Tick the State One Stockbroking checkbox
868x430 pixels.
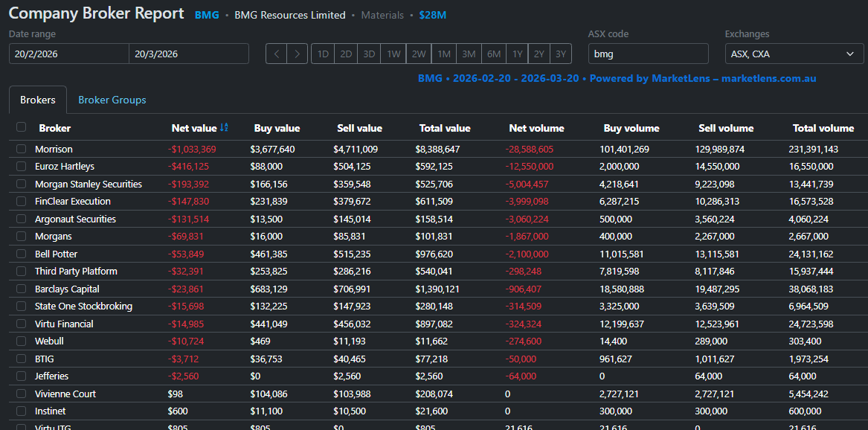[21, 306]
